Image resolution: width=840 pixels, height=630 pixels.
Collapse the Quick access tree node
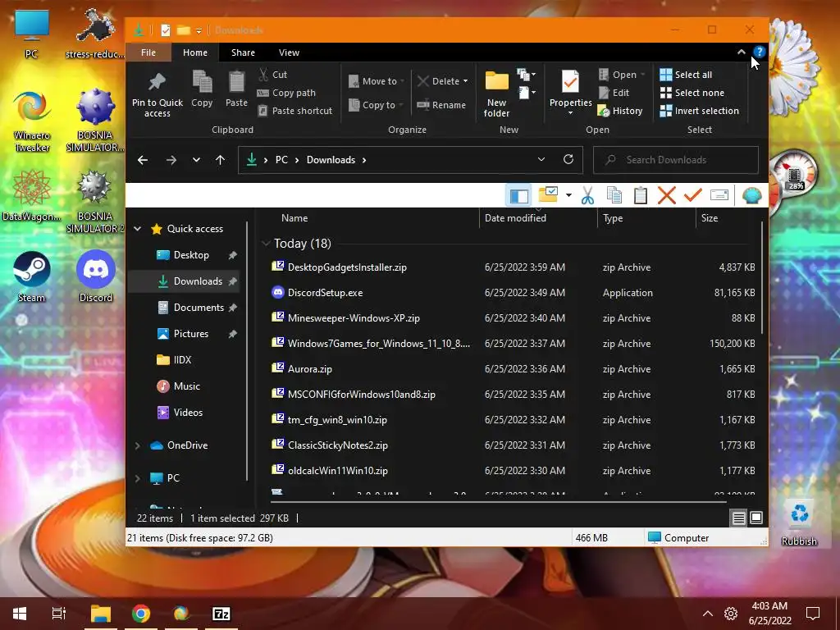pyautogui.click(x=137, y=229)
